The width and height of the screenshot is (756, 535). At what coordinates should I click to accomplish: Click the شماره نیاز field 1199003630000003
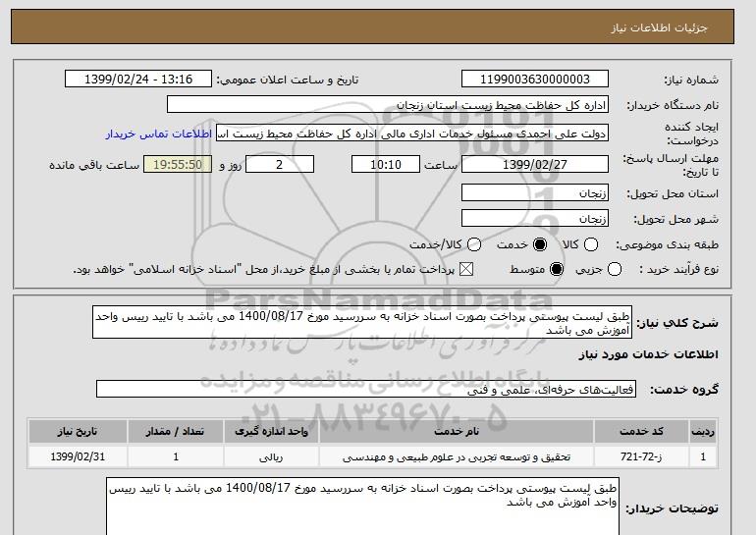(x=535, y=80)
